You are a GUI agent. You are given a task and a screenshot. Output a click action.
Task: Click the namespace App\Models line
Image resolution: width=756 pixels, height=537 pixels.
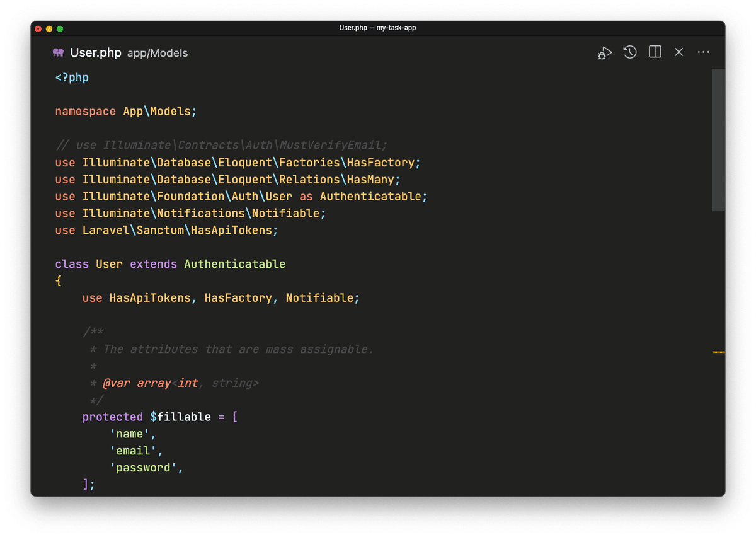(126, 112)
